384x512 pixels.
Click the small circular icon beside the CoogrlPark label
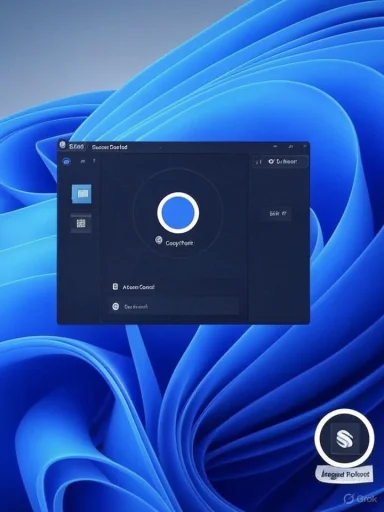click(159, 240)
